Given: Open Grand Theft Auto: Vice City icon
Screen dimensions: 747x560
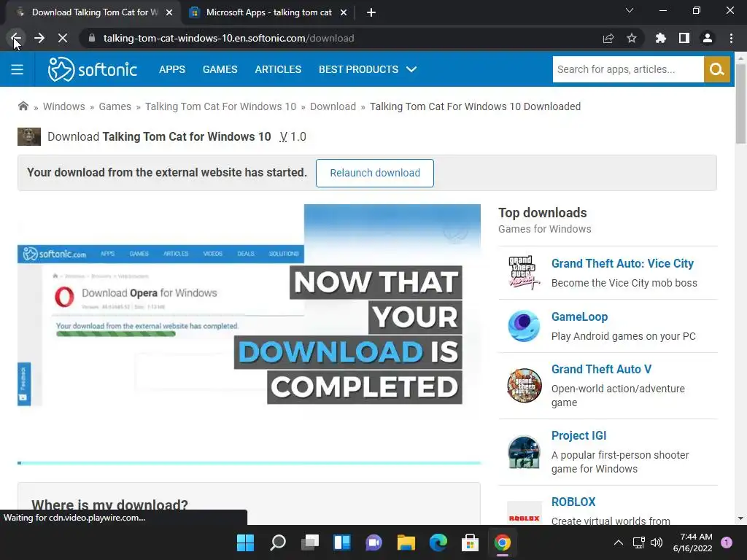Looking at the screenshot, I should [524, 273].
